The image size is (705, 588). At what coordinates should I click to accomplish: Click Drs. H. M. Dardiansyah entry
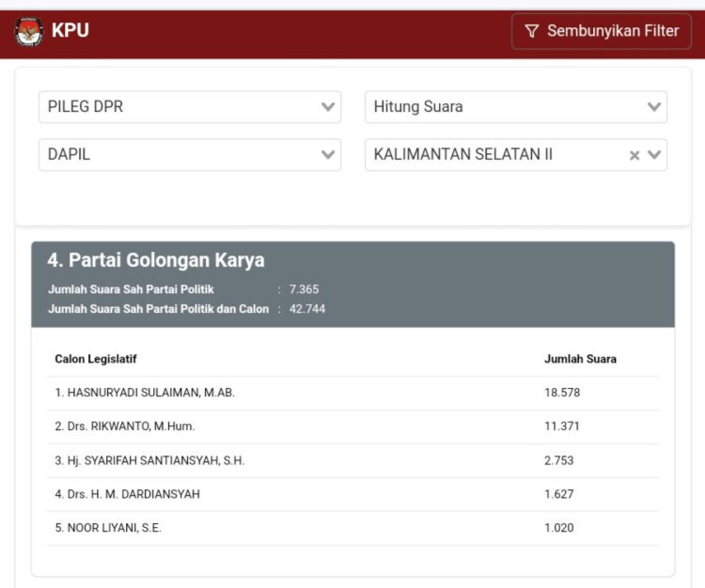pyautogui.click(x=127, y=494)
